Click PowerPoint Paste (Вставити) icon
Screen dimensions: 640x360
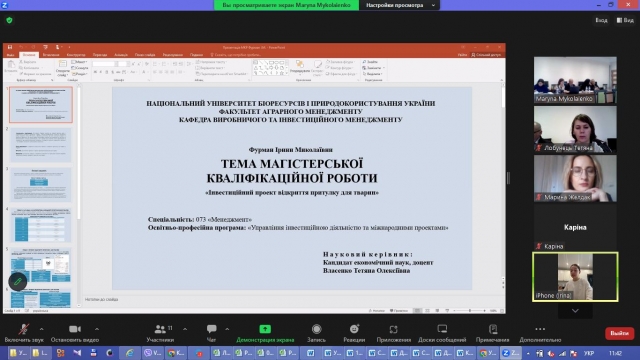click(x=11, y=67)
